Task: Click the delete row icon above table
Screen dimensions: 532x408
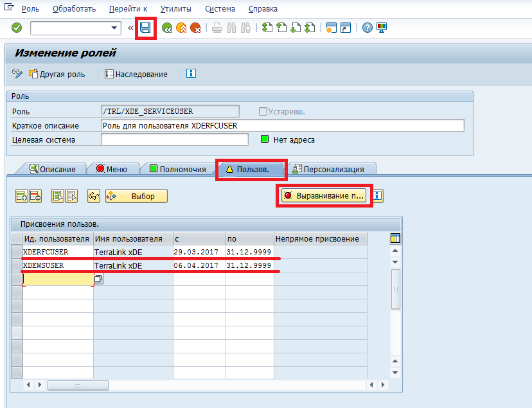Action: (x=35, y=196)
